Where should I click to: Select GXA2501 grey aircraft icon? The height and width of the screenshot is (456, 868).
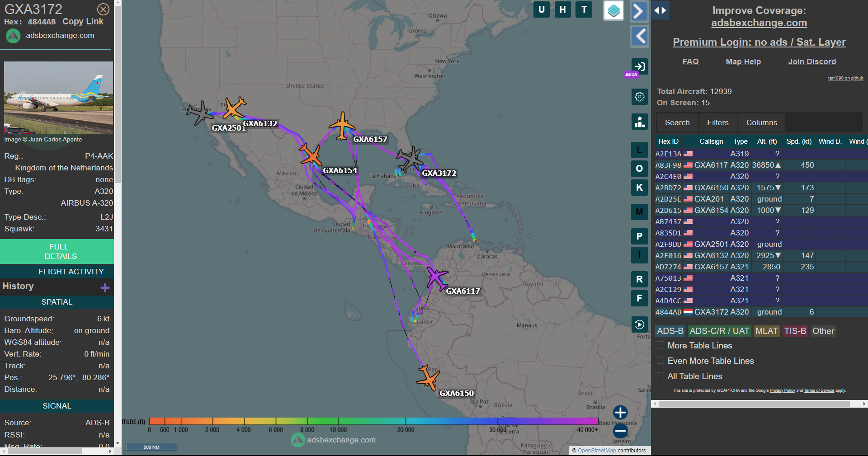click(200, 113)
